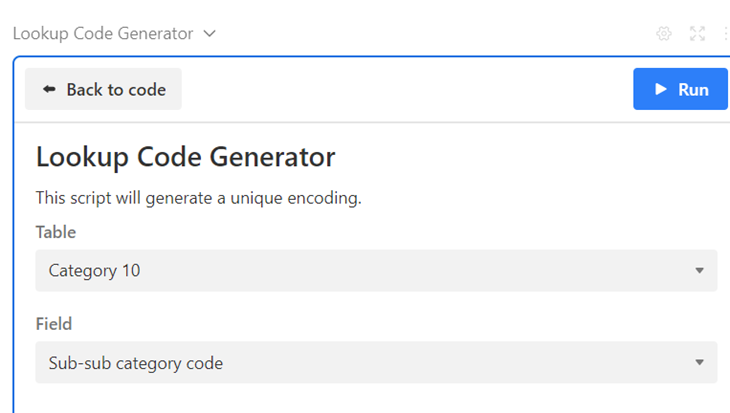This screenshot has height=413, width=730.
Task: Click the blank area below the Field dropdown
Action: pyautogui.click(x=375, y=398)
